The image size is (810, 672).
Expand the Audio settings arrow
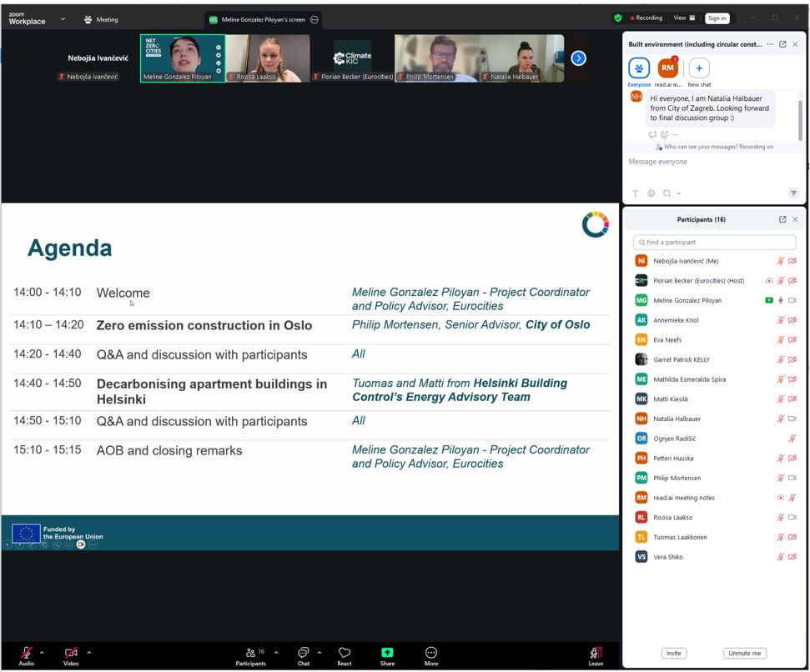pyautogui.click(x=42, y=653)
